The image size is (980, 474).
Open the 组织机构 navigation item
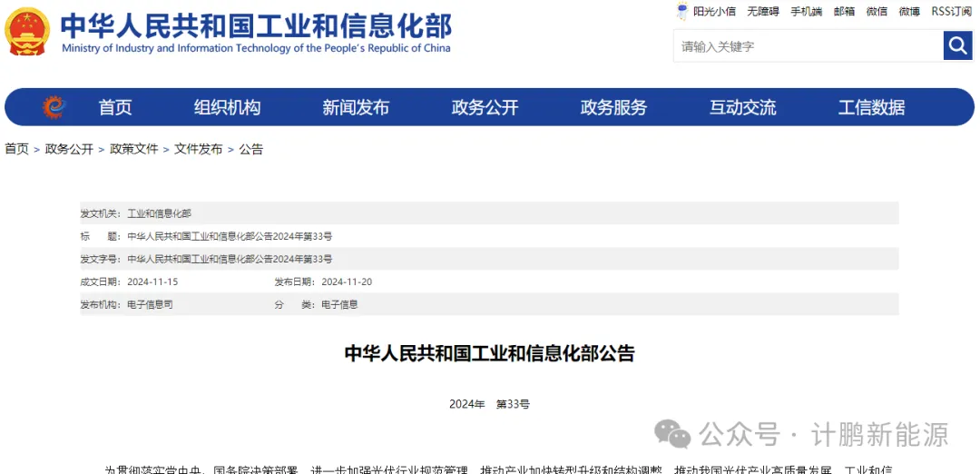[227, 107]
